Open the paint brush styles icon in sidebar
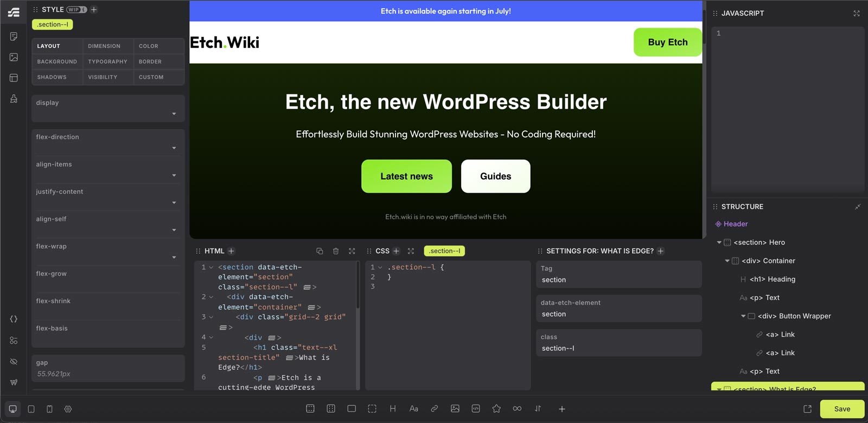Viewport: 868px width, 423px height. click(14, 98)
